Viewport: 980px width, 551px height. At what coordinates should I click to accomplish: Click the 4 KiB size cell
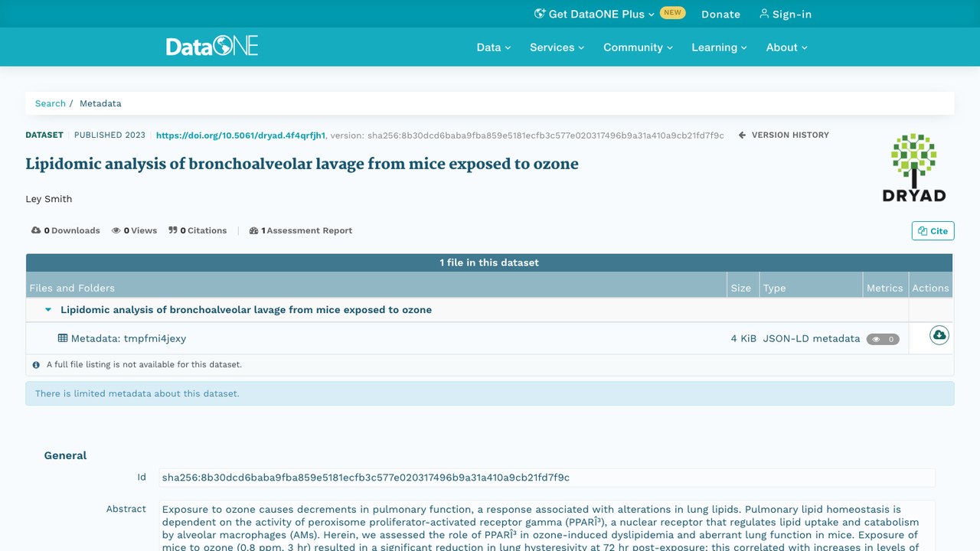[743, 338]
